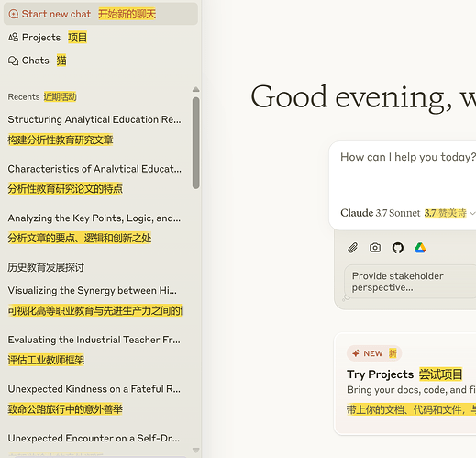Start a new chat

(101, 14)
